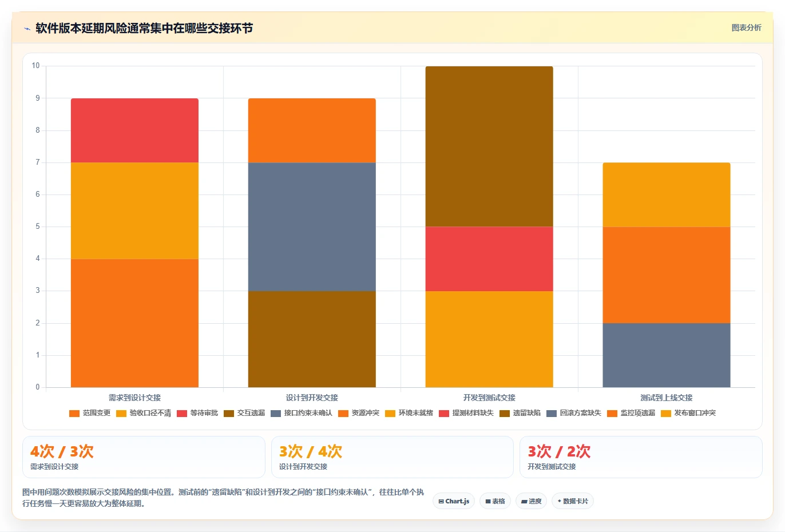
Task: Toggle the 回滚方案缺失 legend item
Action: (x=574, y=413)
